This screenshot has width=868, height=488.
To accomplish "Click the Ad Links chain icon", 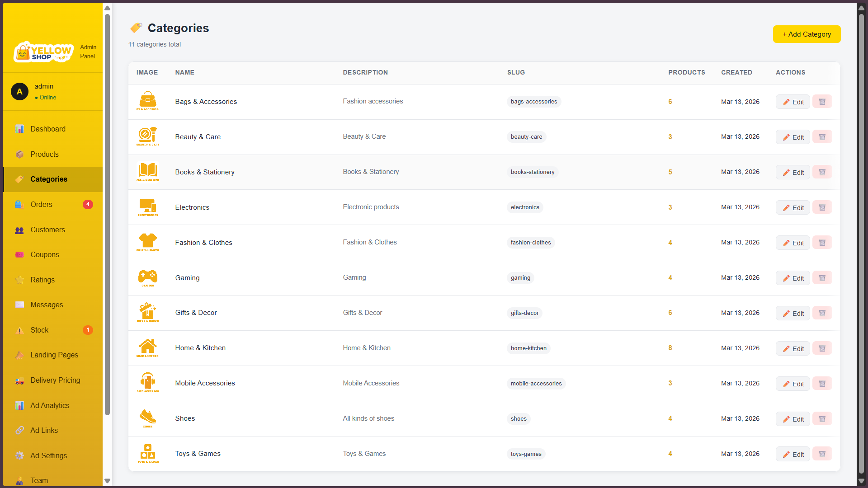I will 19,431.
